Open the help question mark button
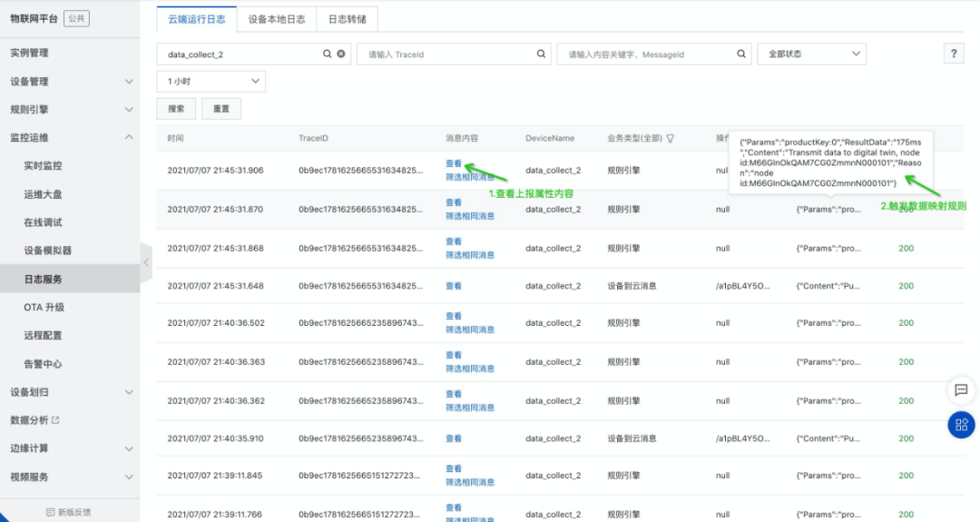 click(x=954, y=54)
